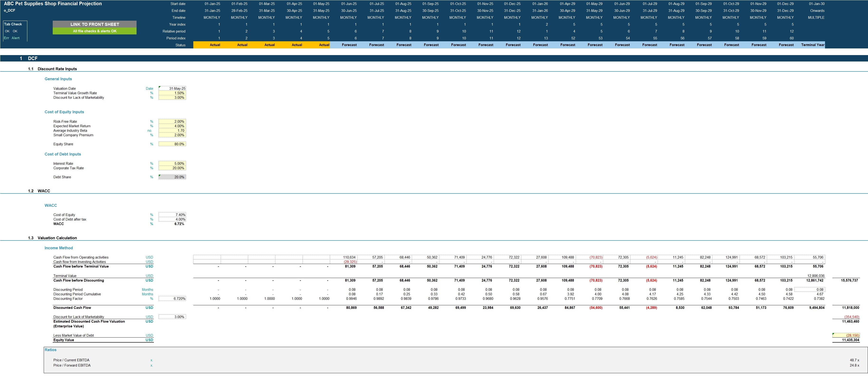Select the o_DCF sheet name label

coord(9,10)
